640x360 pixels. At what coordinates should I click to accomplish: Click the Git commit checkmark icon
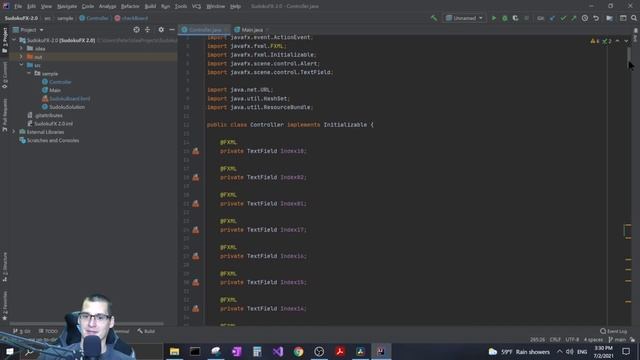tap(563, 18)
